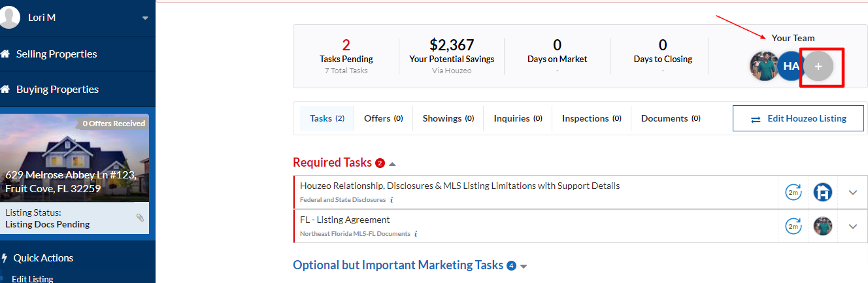Select the Documents tab

(x=671, y=118)
